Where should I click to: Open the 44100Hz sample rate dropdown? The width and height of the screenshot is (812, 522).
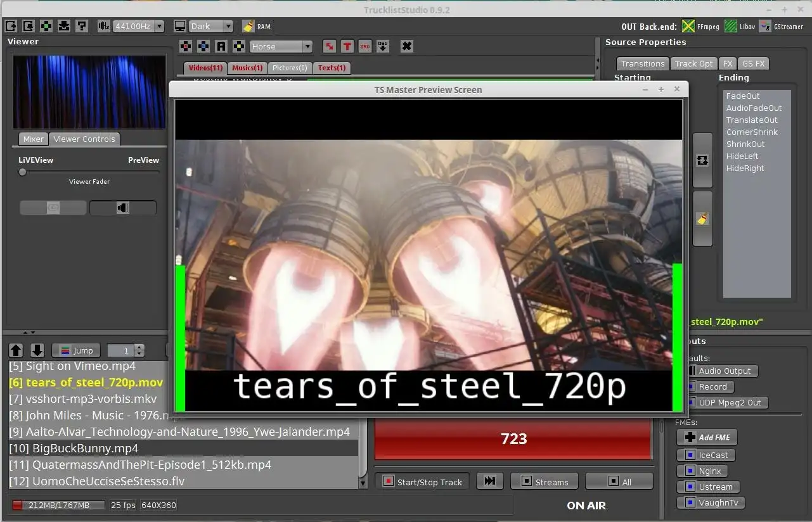[x=139, y=26]
